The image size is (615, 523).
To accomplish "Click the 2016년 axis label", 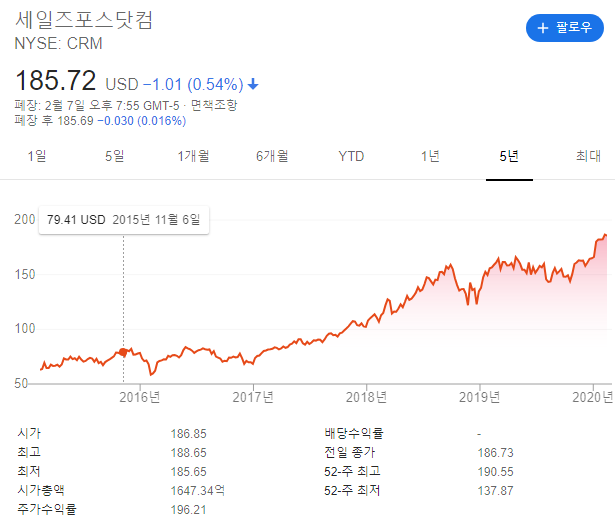I will 139,397.
